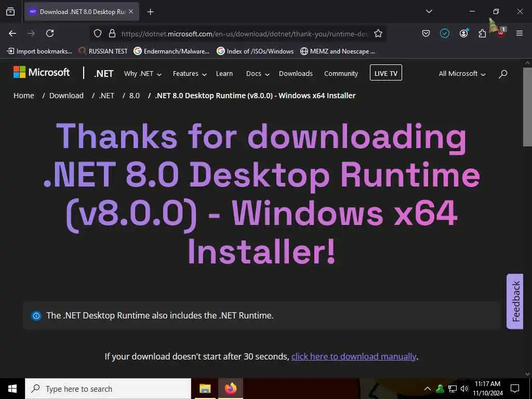This screenshot has width=532, height=399.
Task: Open the Save to Pocket icon
Action: (426, 33)
